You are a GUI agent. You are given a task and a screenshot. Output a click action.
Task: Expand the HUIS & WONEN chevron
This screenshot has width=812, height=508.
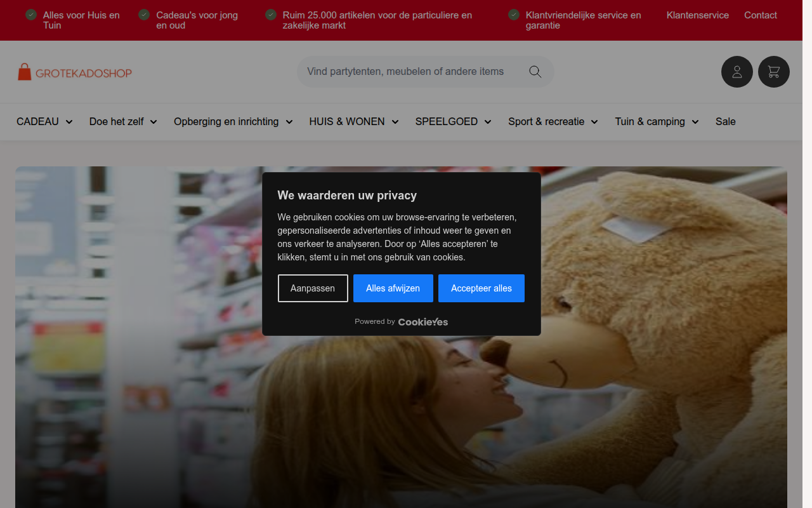(x=395, y=122)
